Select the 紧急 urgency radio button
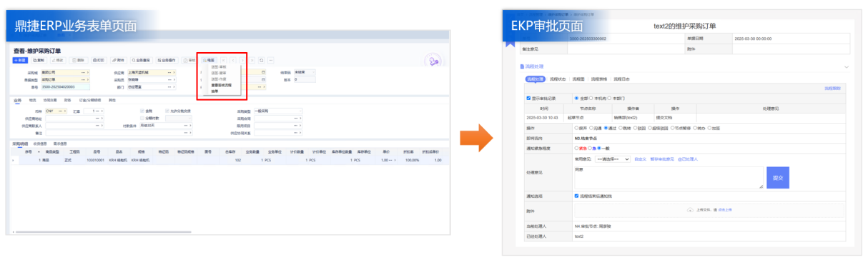 click(x=576, y=148)
